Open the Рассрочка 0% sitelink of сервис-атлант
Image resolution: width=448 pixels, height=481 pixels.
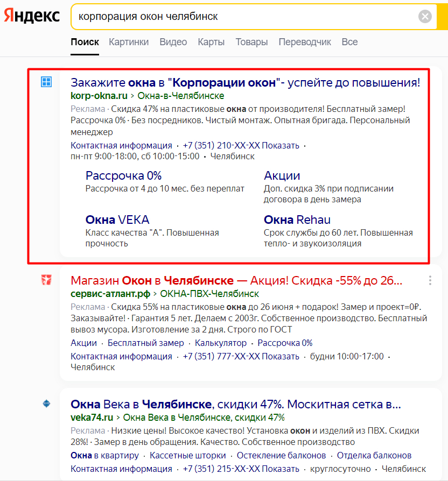coord(285,343)
